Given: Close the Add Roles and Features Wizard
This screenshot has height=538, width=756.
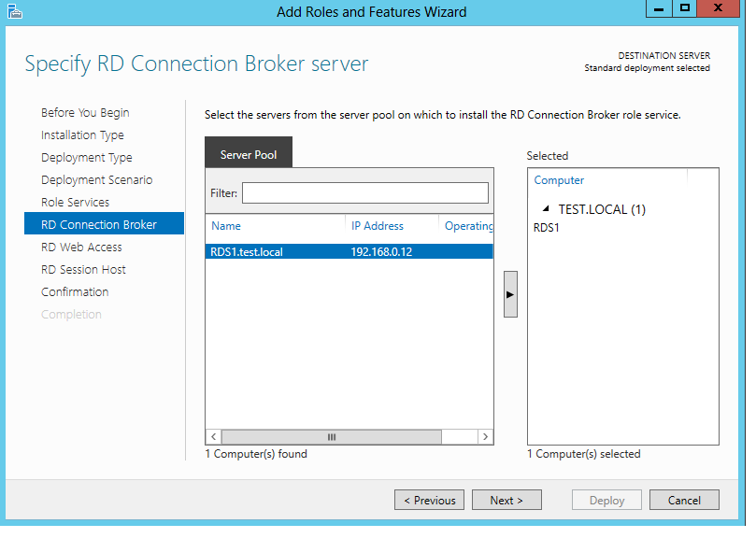Looking at the screenshot, I should 718,8.
